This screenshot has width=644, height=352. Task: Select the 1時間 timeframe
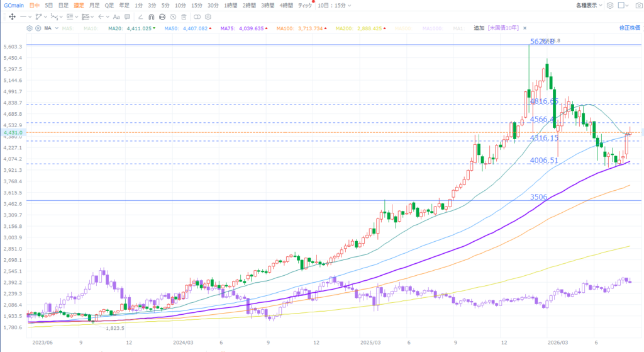[230, 5]
